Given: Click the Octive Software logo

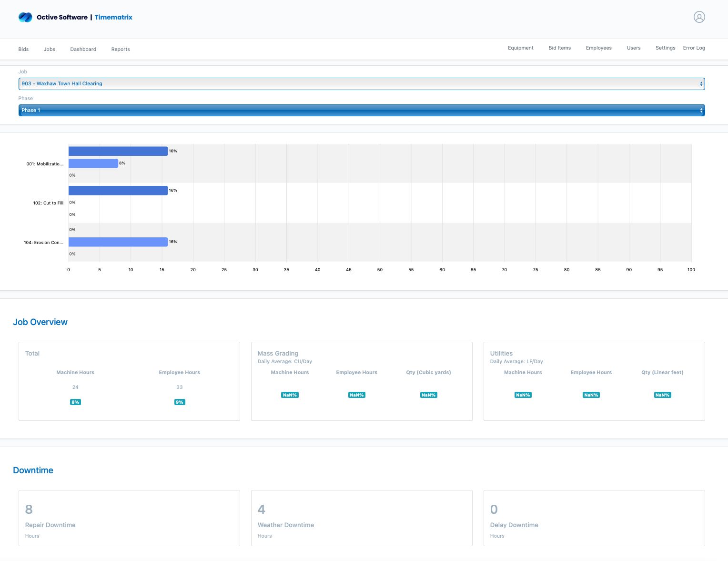Looking at the screenshot, I should click(x=26, y=17).
